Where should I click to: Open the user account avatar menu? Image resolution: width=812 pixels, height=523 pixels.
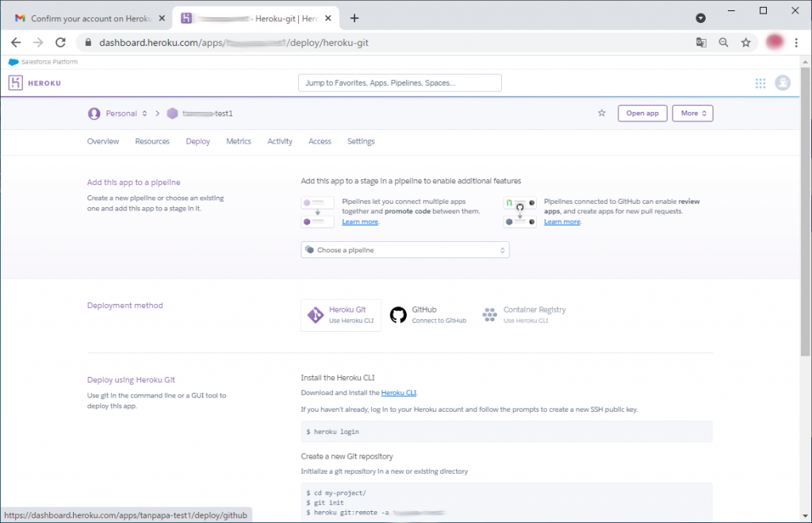[x=783, y=83]
